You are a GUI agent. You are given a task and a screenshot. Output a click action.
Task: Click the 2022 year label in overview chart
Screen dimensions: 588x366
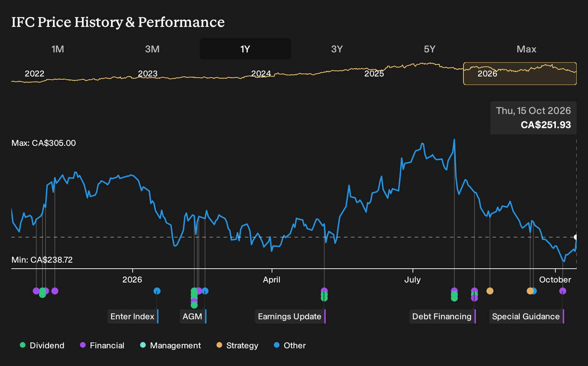click(34, 74)
